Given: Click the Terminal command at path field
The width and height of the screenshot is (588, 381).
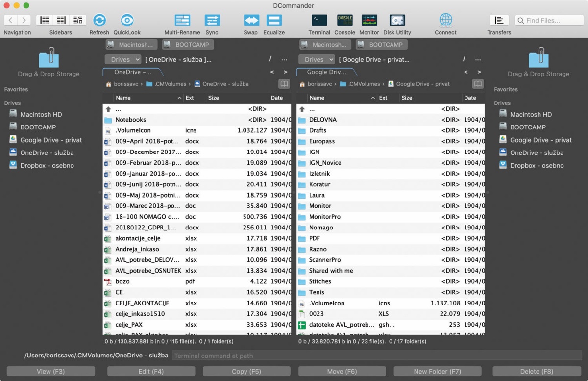Looking at the screenshot, I should click(376, 356).
